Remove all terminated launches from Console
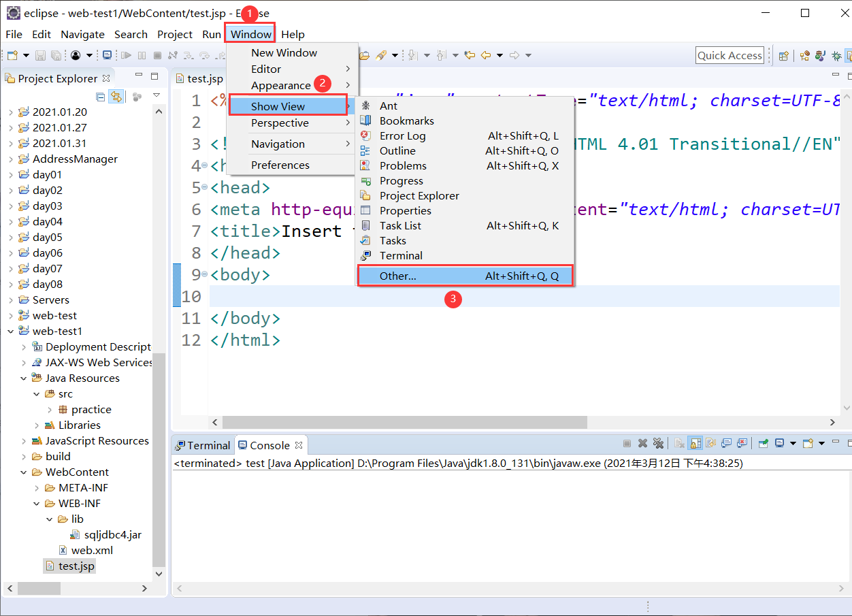 click(x=659, y=444)
